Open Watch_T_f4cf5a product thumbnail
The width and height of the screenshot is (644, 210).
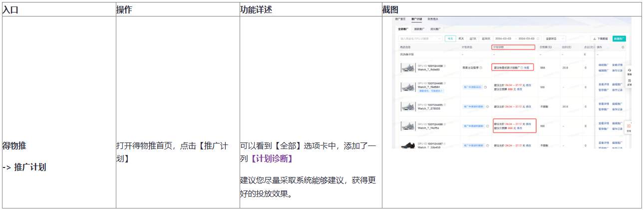(x=408, y=126)
